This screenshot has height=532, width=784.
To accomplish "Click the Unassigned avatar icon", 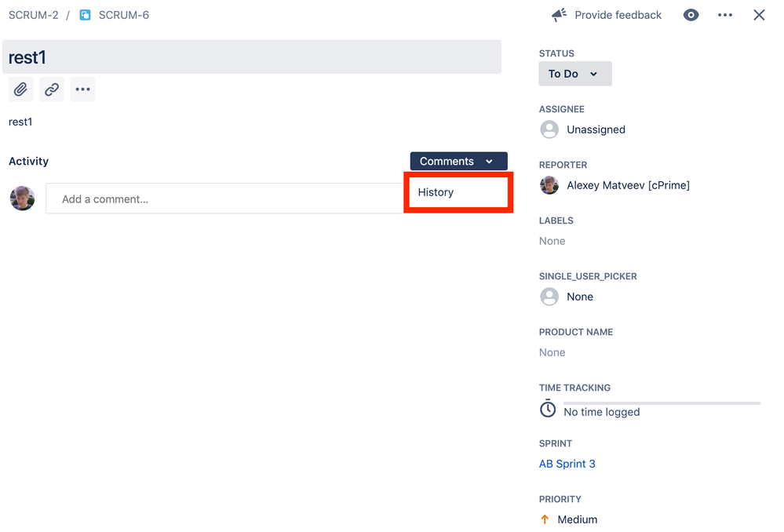I will (x=549, y=129).
